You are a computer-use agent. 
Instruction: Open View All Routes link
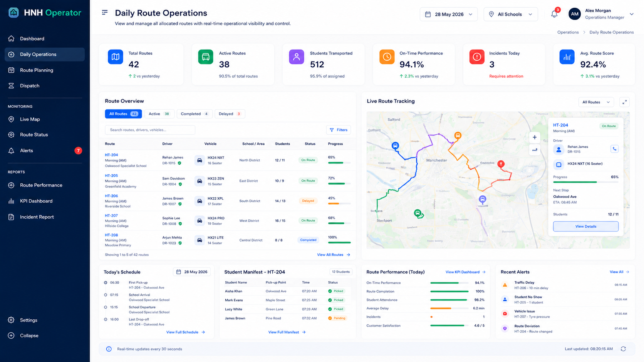pyautogui.click(x=334, y=255)
